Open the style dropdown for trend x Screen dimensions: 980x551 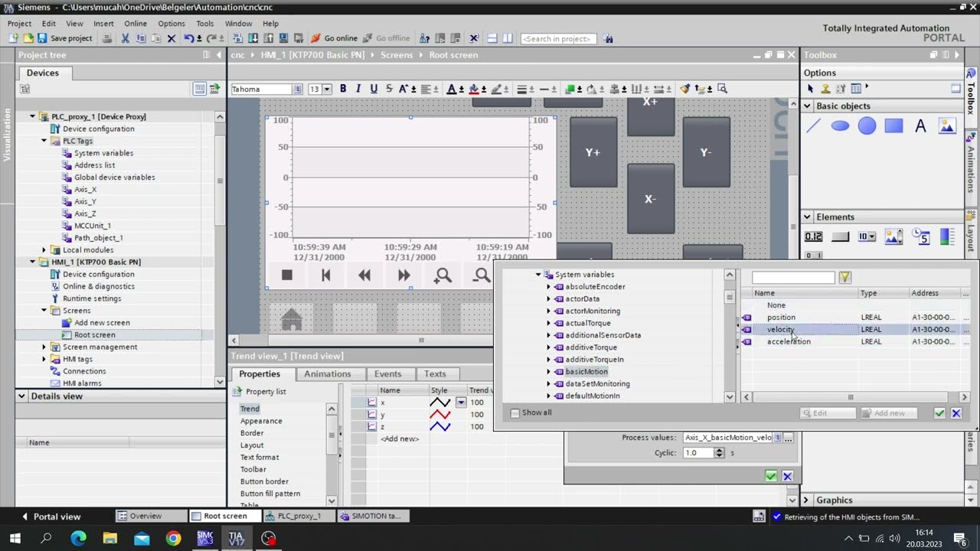pyautogui.click(x=461, y=402)
